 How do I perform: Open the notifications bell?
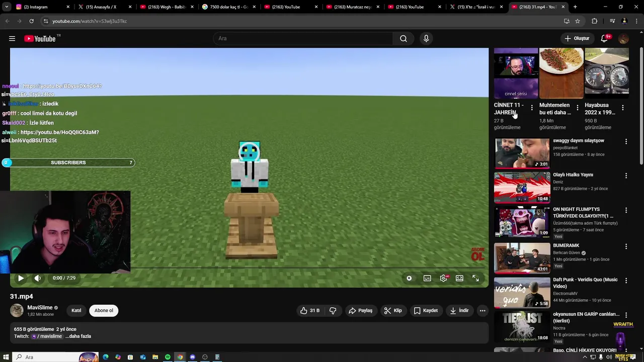[605, 39]
